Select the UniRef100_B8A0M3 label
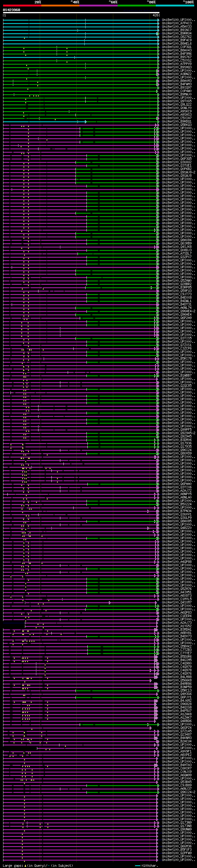This screenshot has height=868, width=197. (x=177, y=81)
